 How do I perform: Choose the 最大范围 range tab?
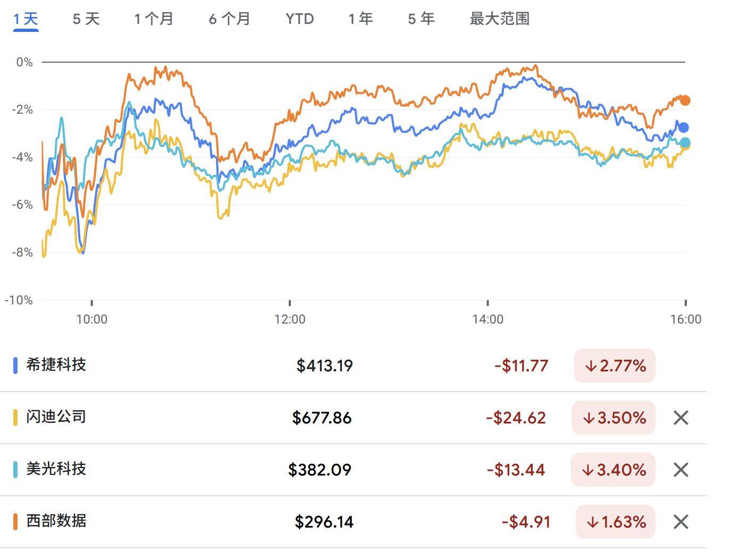(499, 19)
